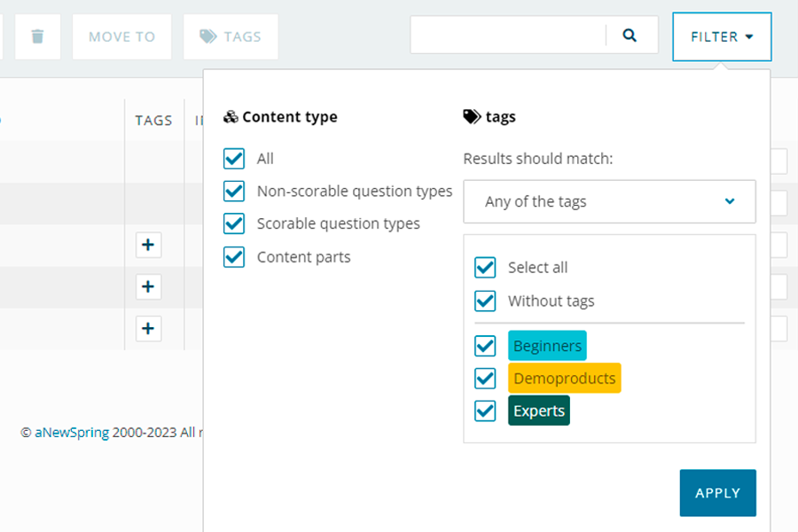
Task: Click the magnifying glass search icon
Action: (x=630, y=35)
